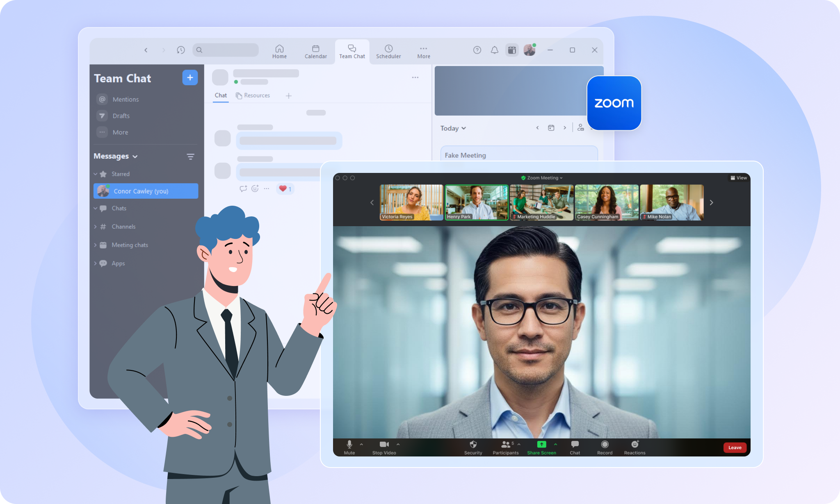The width and height of the screenshot is (840, 504).
Task: Click the calendar panel icon in title bar
Action: (512, 50)
